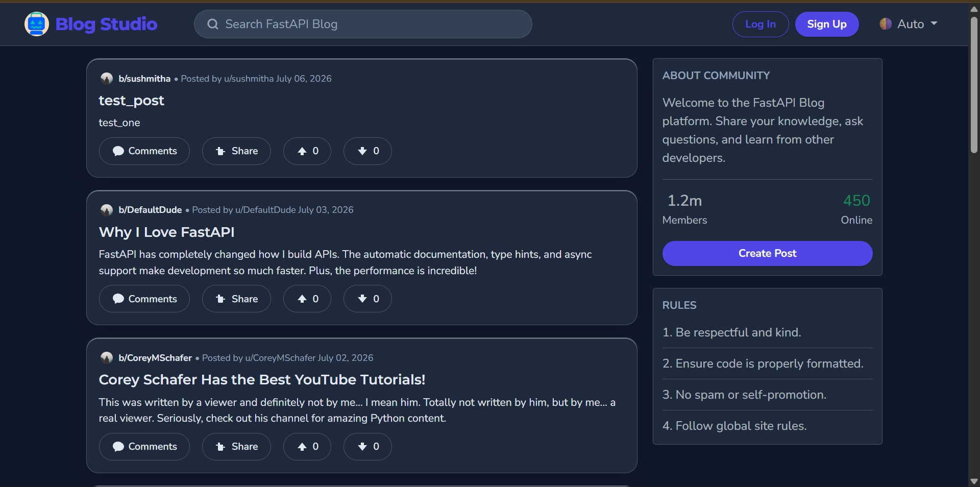Click comment bubble icon on Why I Love FastAPI

(x=118, y=299)
